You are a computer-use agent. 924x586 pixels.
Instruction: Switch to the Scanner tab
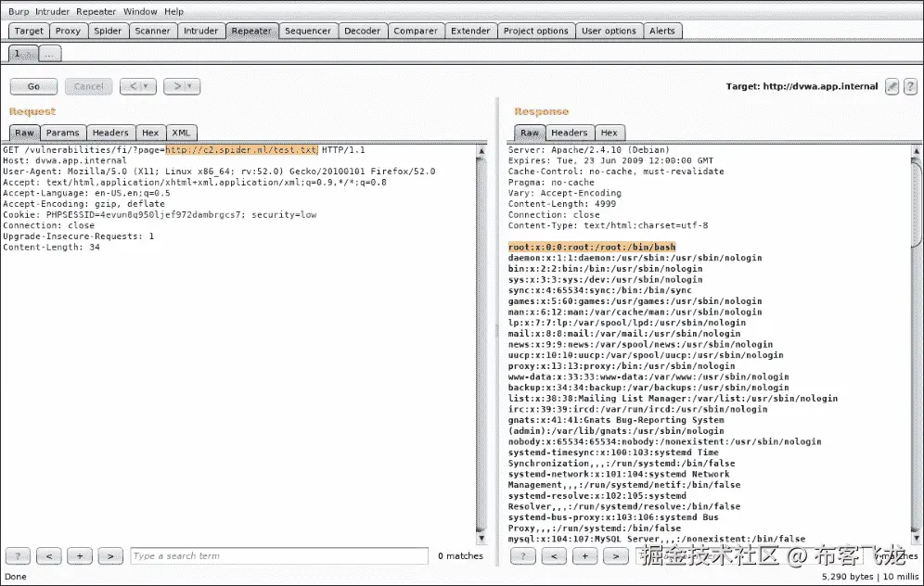pos(153,31)
